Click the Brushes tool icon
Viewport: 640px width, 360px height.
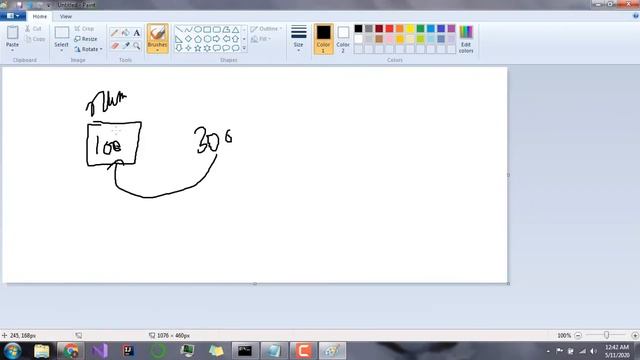(x=158, y=33)
